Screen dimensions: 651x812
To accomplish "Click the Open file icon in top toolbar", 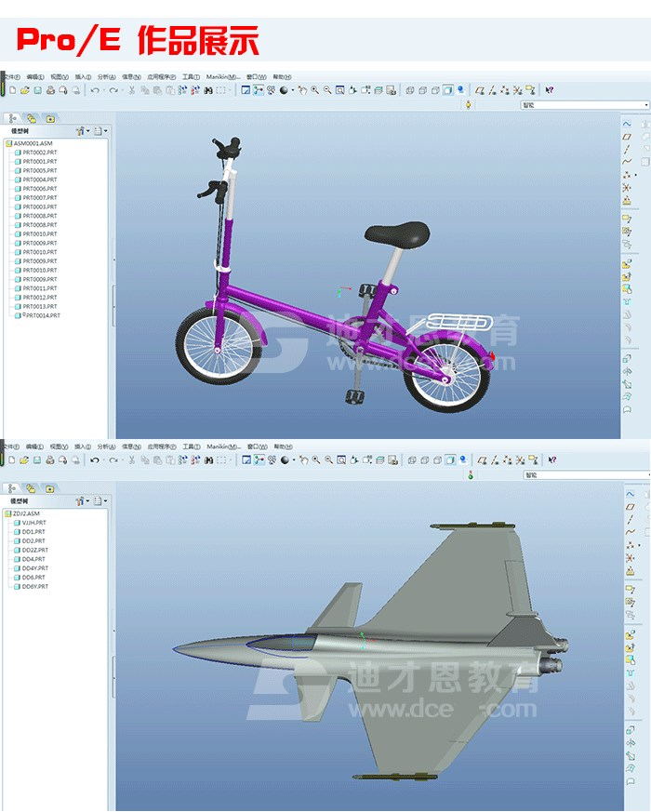I will pos(25,90).
